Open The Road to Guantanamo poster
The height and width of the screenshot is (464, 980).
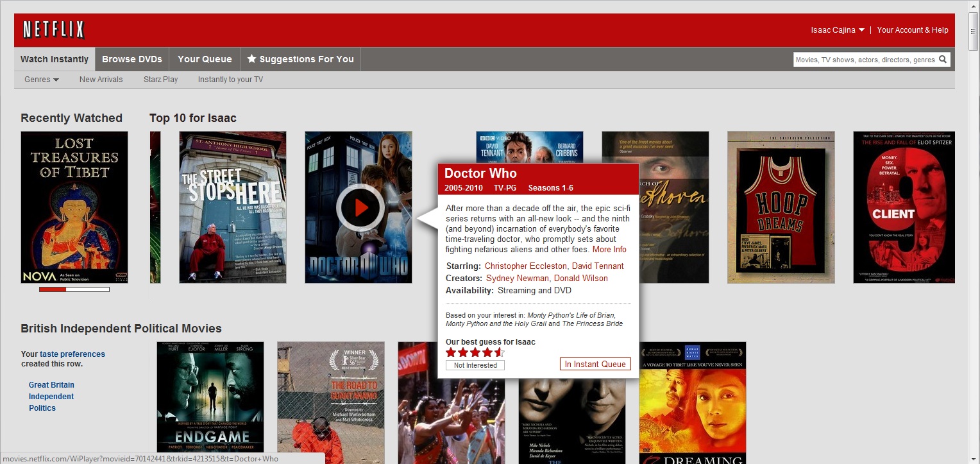(x=331, y=402)
